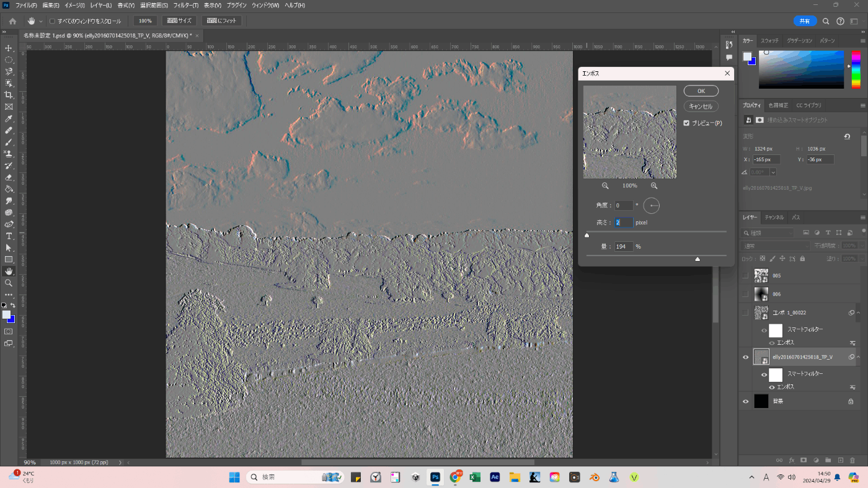Select the Move tool

tap(9, 48)
